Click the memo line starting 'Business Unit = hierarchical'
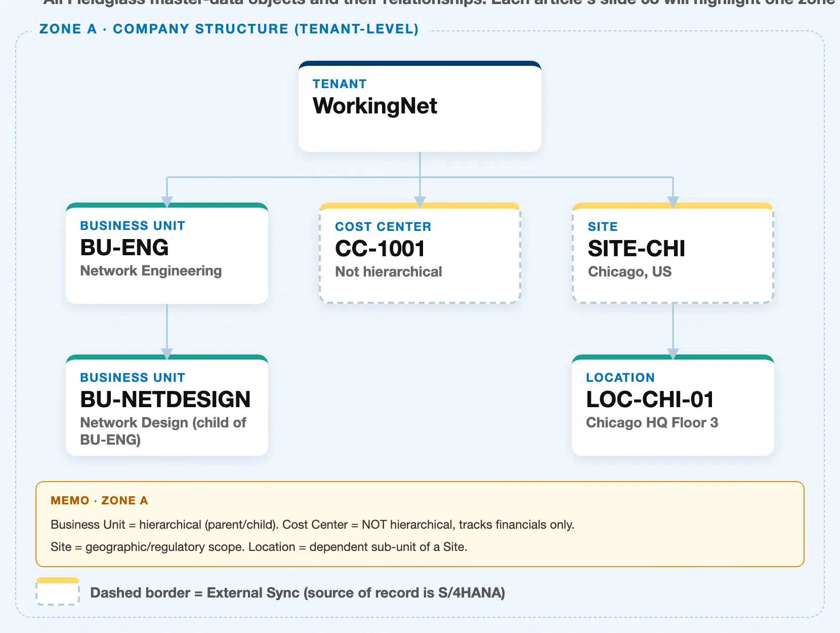The width and height of the screenshot is (840, 633). point(312,525)
